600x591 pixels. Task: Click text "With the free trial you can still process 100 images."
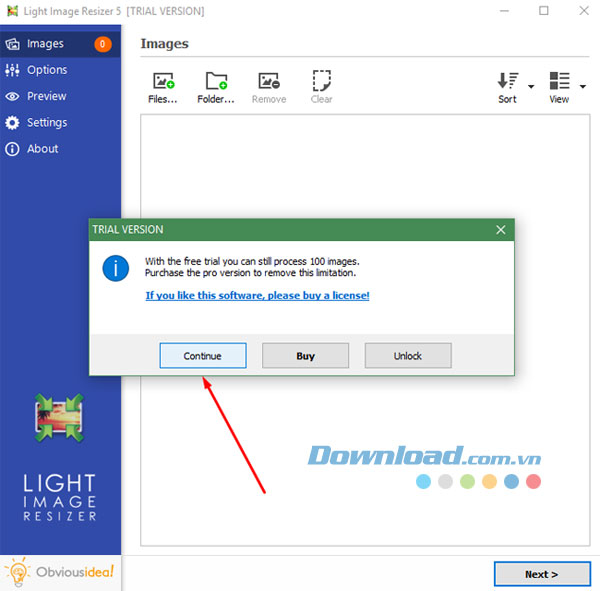pyautogui.click(x=252, y=261)
